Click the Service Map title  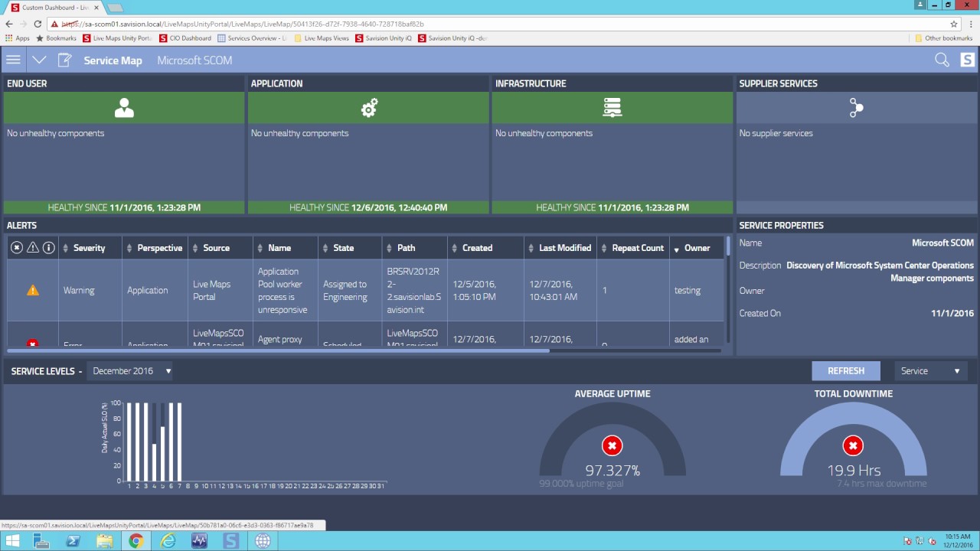coord(113,60)
